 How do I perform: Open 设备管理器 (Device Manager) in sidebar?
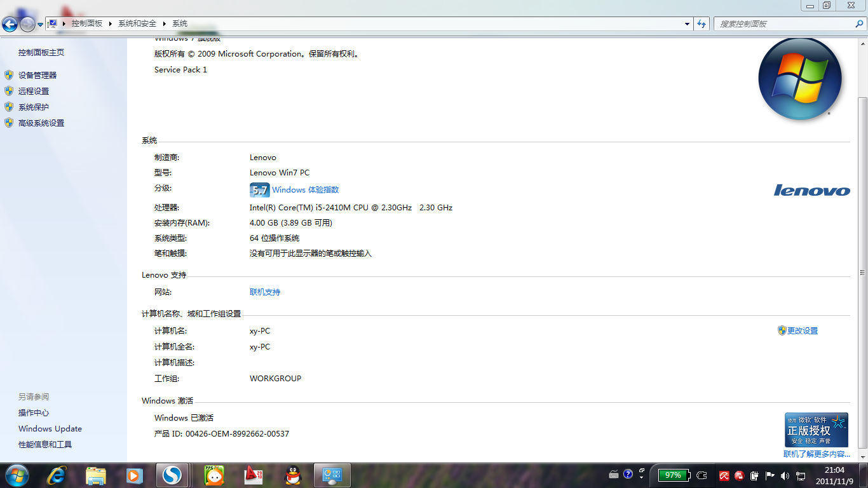click(x=37, y=75)
